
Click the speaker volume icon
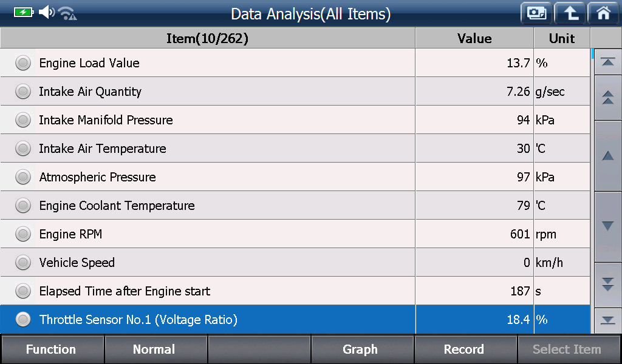pyautogui.click(x=47, y=12)
